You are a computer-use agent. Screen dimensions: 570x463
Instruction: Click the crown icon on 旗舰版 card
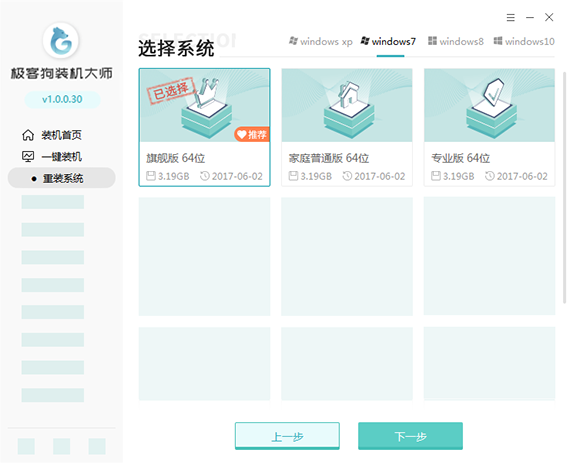pos(206,92)
